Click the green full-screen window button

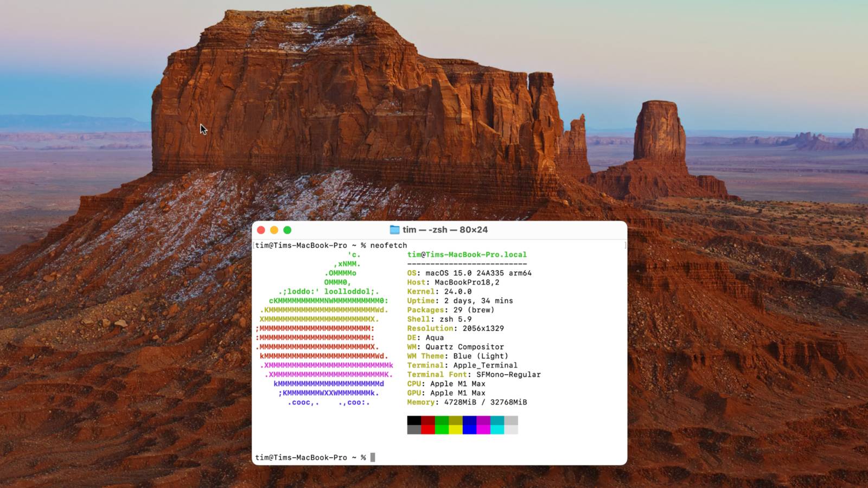pyautogui.click(x=288, y=230)
